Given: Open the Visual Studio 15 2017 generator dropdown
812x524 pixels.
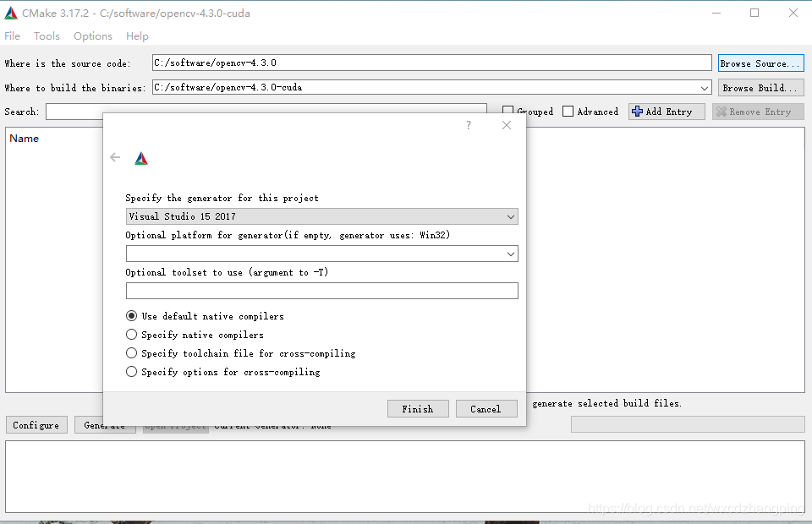Looking at the screenshot, I should (x=322, y=216).
